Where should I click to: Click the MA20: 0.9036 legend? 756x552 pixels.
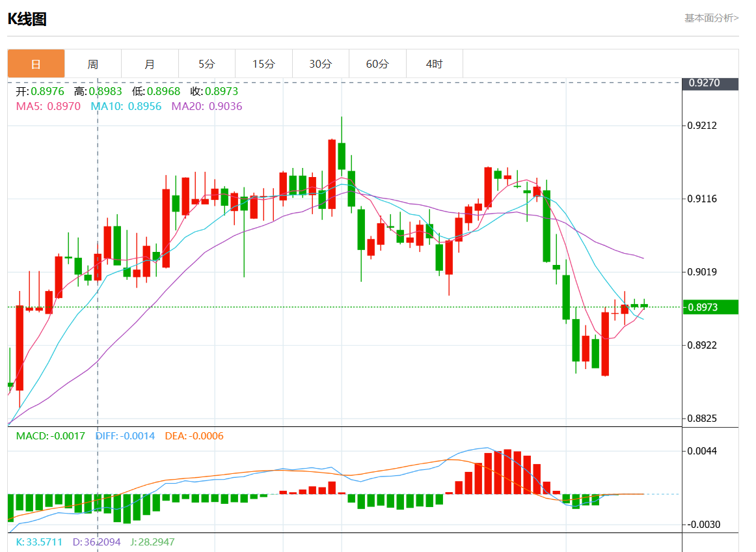point(207,106)
